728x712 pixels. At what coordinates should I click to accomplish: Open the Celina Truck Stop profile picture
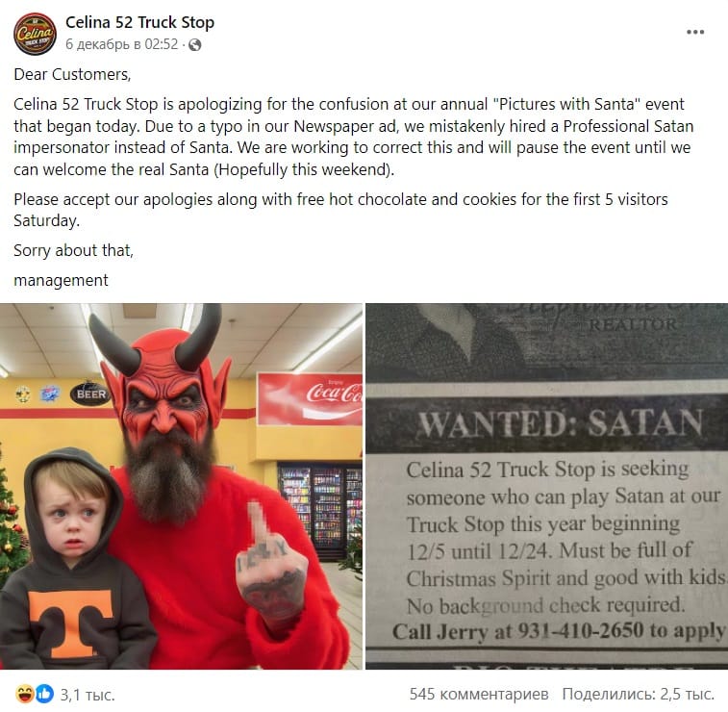(35, 34)
